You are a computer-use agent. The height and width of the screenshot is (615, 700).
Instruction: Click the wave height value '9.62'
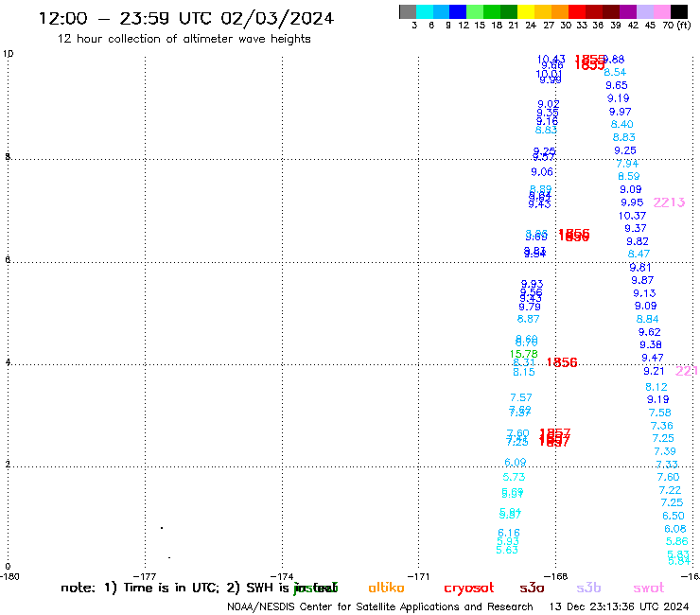pos(649,332)
